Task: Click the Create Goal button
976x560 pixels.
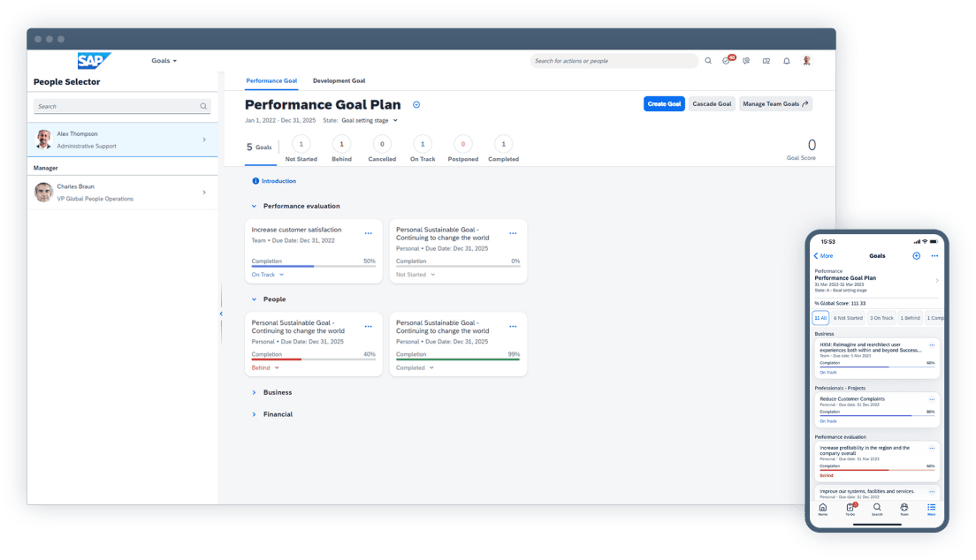Action: point(664,103)
